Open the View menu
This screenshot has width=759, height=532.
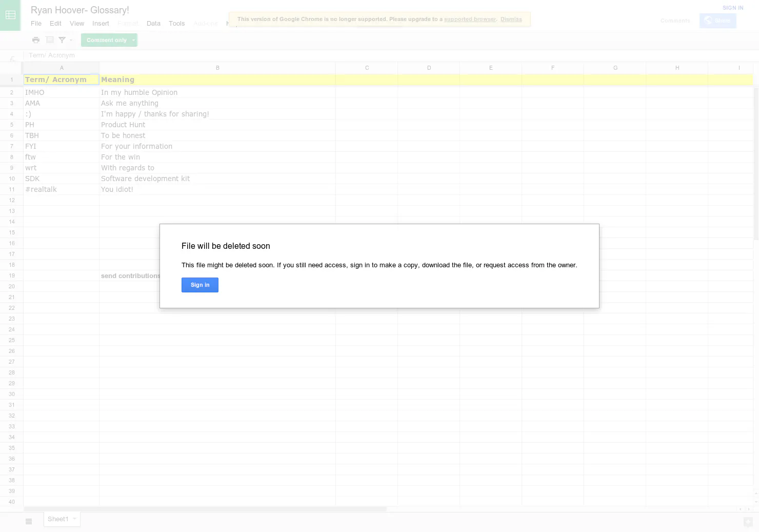[x=77, y=24]
